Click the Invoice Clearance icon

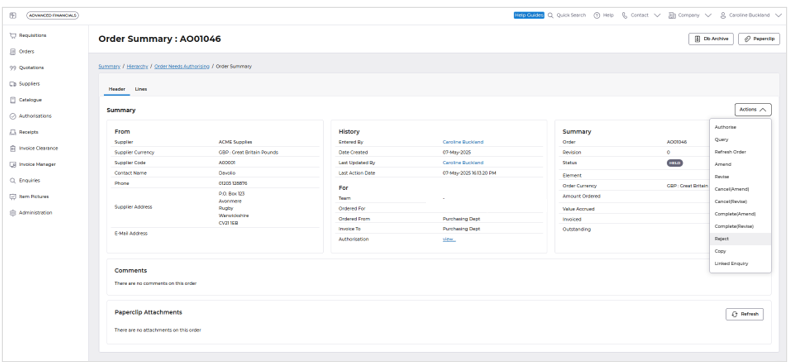pyautogui.click(x=13, y=148)
